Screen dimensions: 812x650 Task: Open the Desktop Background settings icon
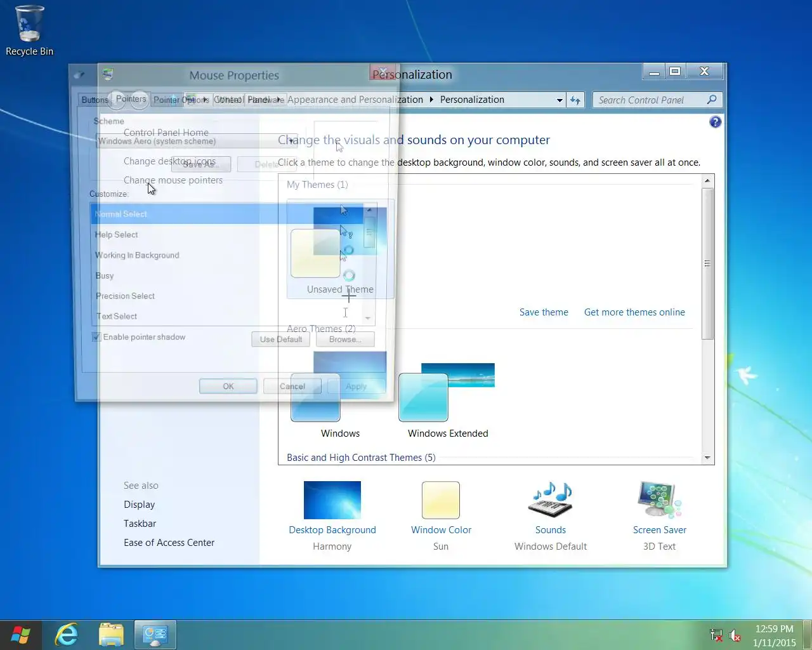coord(332,500)
